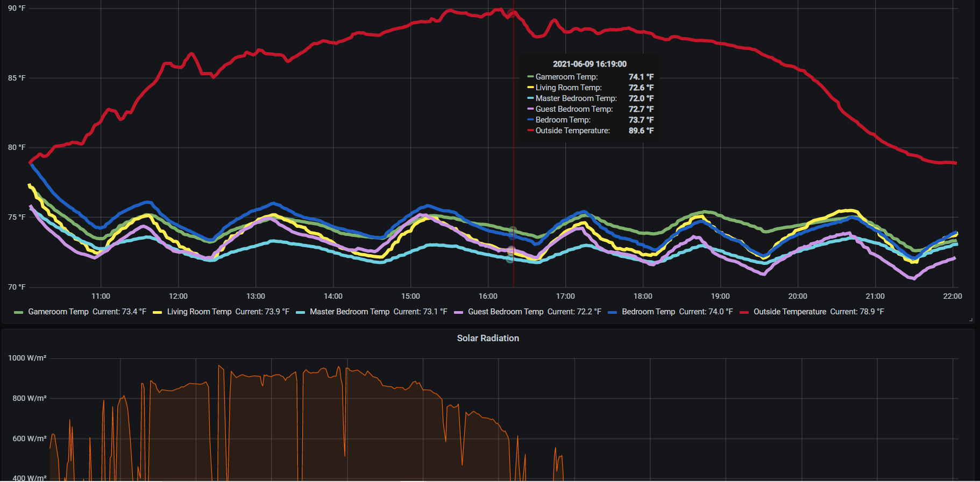Image resolution: width=980 pixels, height=482 pixels.
Task: Open color picker for Living Room Temp series
Action: point(157,312)
